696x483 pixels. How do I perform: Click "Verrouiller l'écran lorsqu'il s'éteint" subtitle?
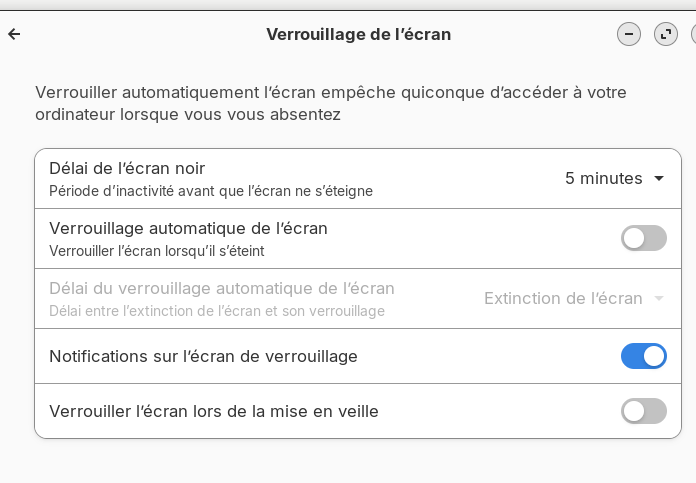click(157, 250)
